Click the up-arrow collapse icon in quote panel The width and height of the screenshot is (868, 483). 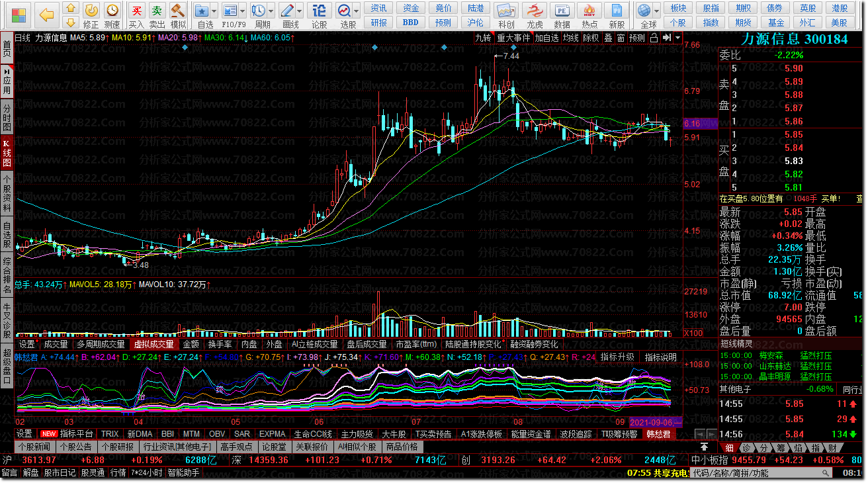[x=705, y=447]
